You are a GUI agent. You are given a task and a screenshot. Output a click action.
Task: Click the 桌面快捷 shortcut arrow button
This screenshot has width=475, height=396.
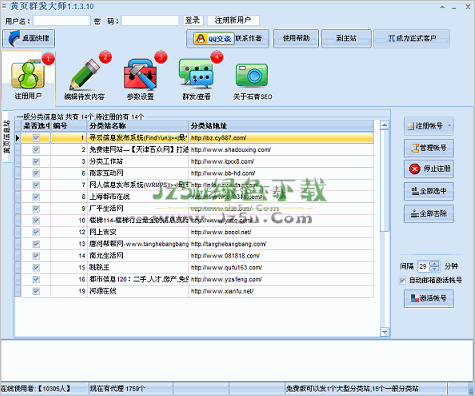[x=29, y=38]
